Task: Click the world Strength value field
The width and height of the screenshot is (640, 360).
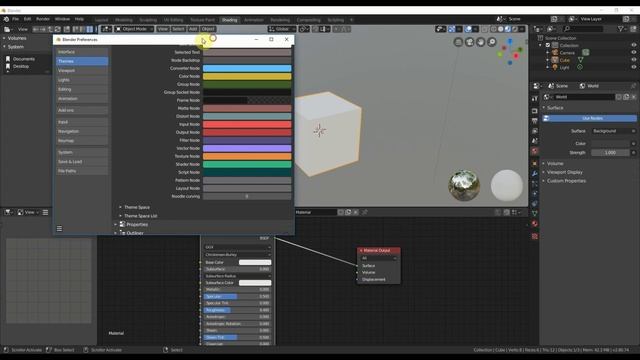Action: pyautogui.click(x=610, y=153)
